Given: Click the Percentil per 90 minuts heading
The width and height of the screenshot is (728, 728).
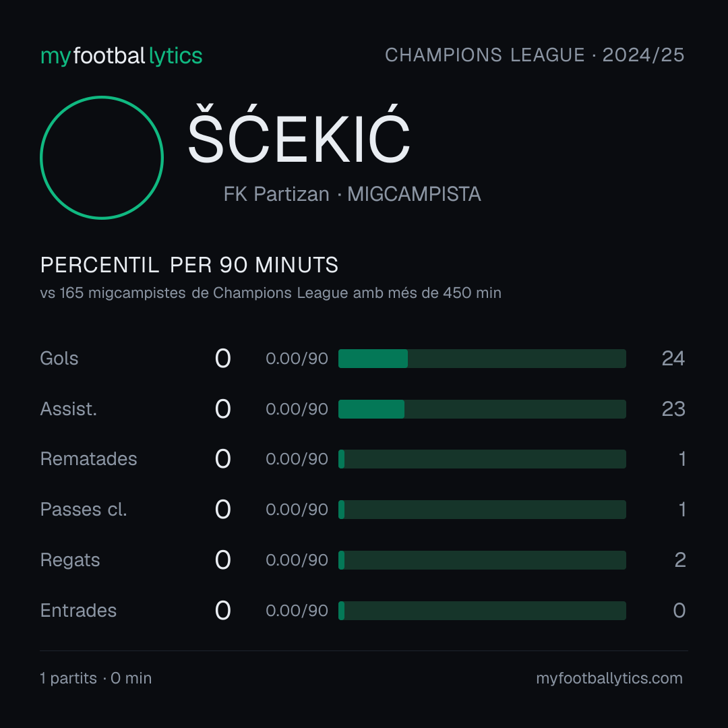Looking at the screenshot, I should point(189,265).
